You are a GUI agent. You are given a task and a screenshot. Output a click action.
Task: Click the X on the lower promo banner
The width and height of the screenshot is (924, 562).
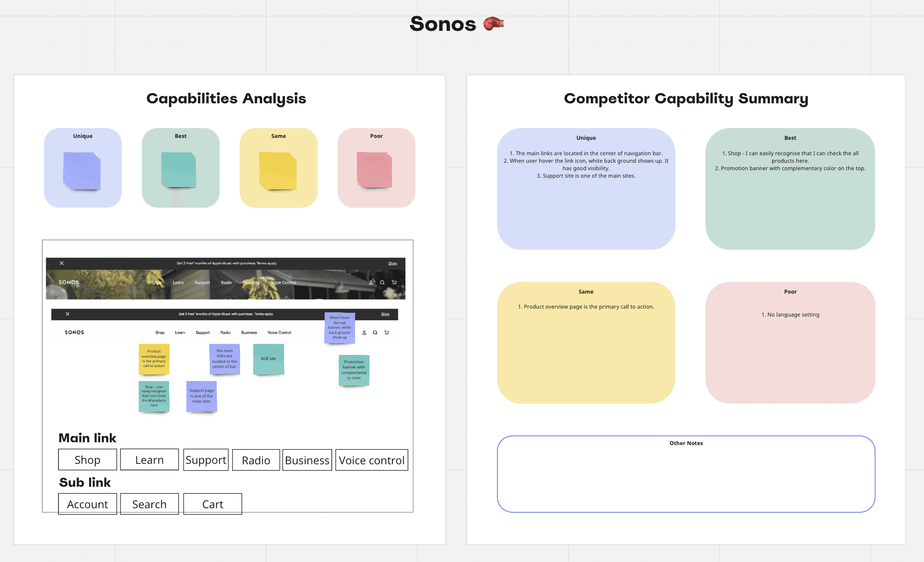coord(68,314)
